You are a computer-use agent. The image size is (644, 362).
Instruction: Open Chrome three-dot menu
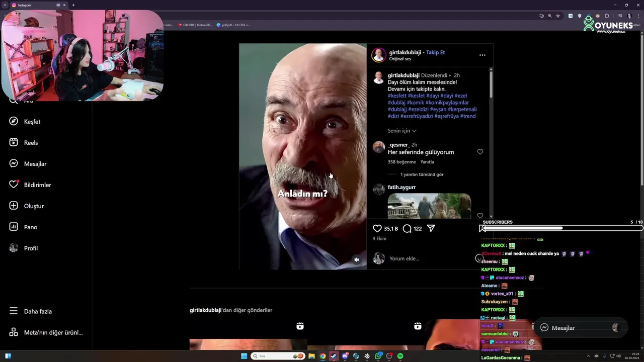[637, 16]
